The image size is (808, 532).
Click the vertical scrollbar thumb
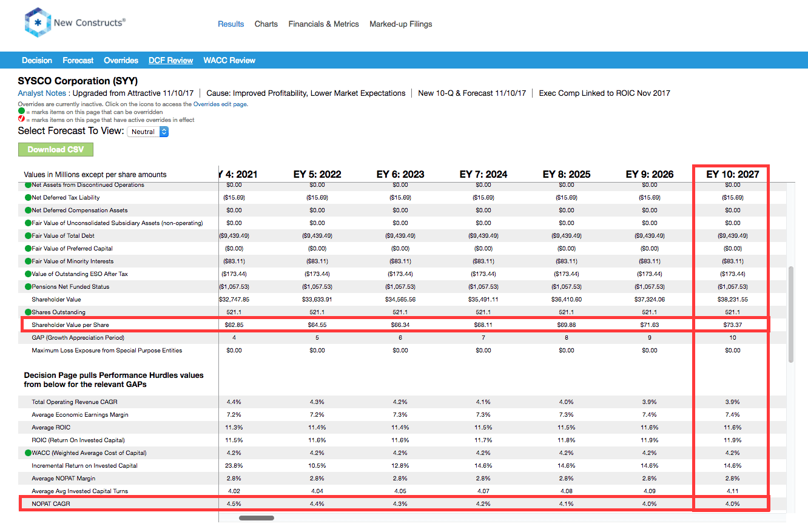click(791, 314)
